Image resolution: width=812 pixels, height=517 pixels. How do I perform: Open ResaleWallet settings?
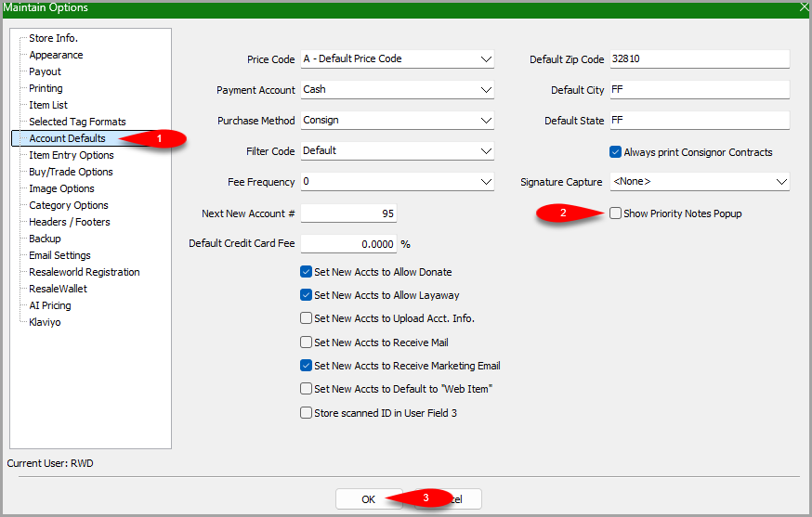coord(58,289)
